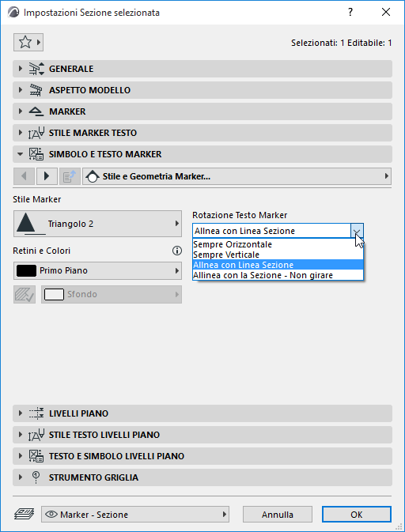Image resolution: width=405 pixels, height=532 pixels.
Task: Collapse the SIMBOLO E TESTO MARKER panel
Action: 202,154
